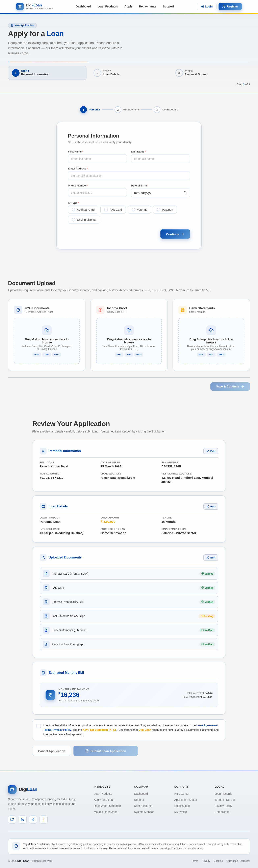258x868 pixels.
Task: Click footer DigiLoan wallet logo icon
Action: pyautogui.click(x=12, y=789)
